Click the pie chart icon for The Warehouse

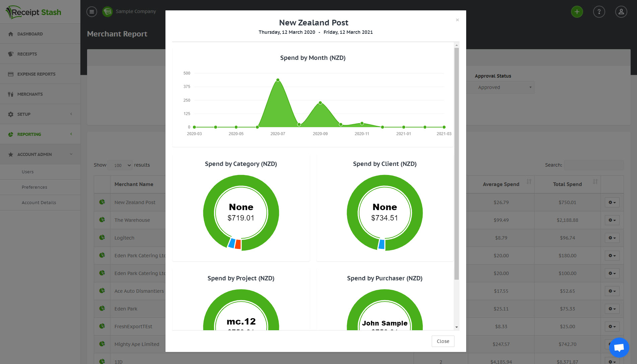pyautogui.click(x=102, y=220)
